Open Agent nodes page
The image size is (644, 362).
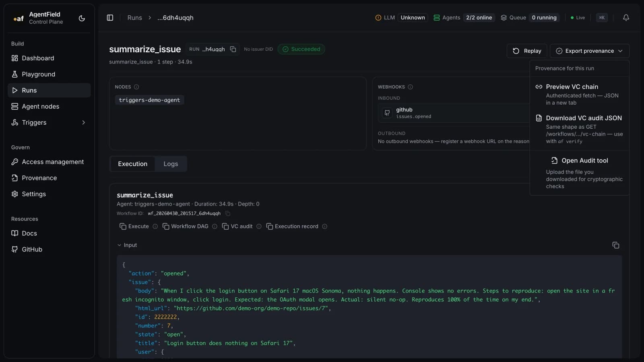click(49, 106)
